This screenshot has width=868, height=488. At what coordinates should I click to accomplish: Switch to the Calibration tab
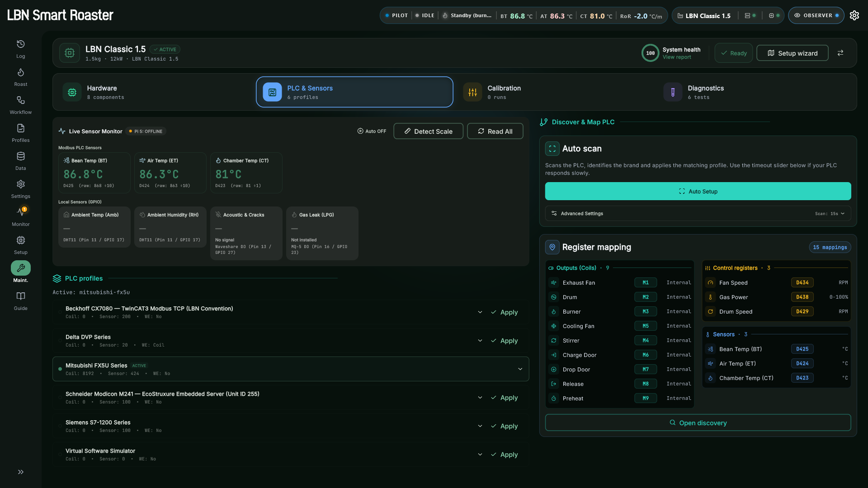coord(555,92)
